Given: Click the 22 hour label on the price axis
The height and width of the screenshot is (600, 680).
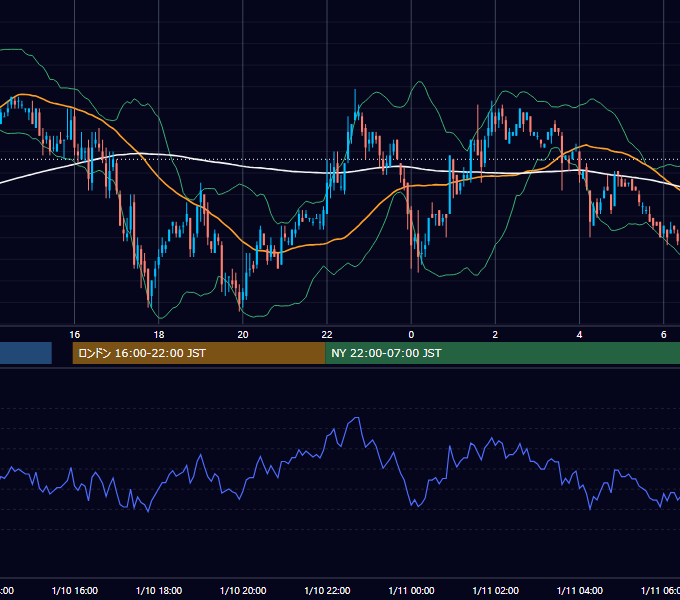Looking at the screenshot, I should (x=327, y=334).
